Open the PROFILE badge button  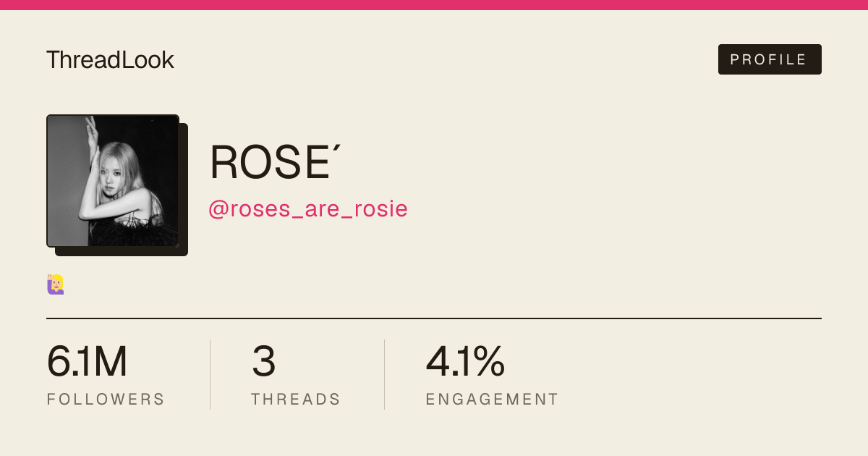pos(770,59)
